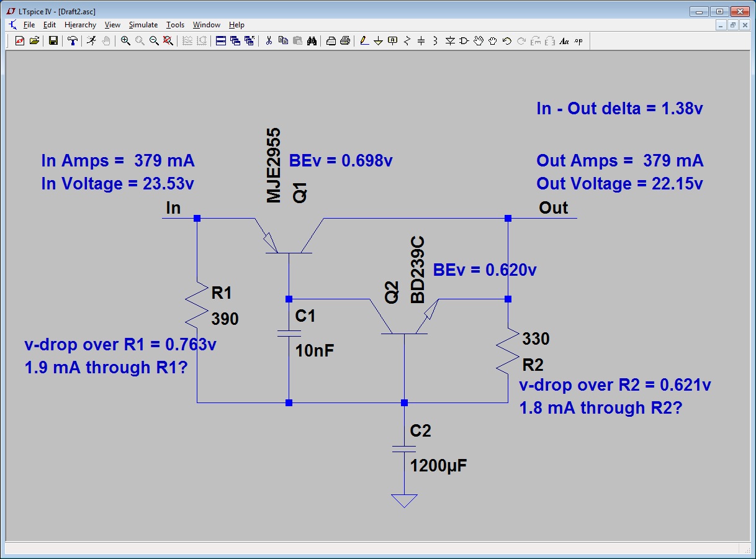
Task: Open the View menu
Action: click(112, 25)
